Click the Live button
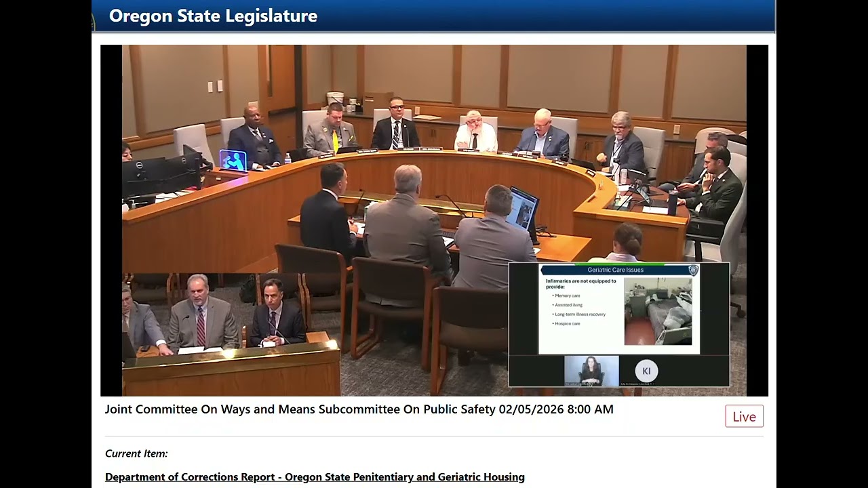Screen dimensions: 868x488 [744, 416]
